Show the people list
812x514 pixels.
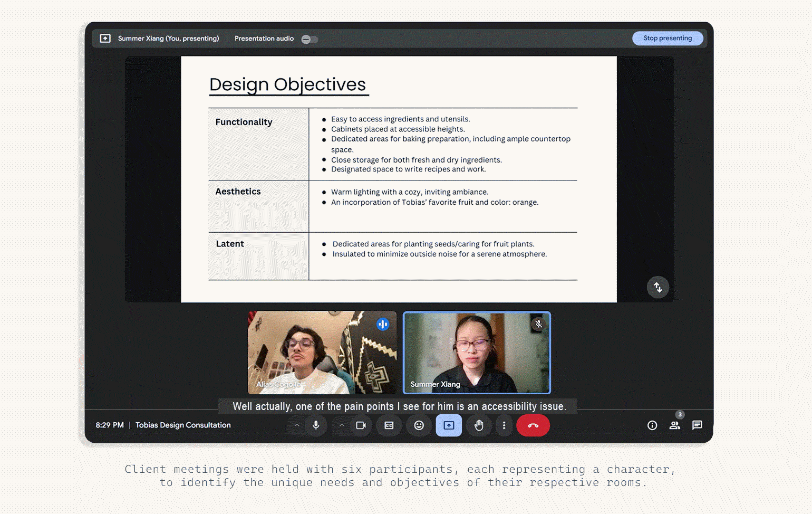pyautogui.click(x=675, y=425)
